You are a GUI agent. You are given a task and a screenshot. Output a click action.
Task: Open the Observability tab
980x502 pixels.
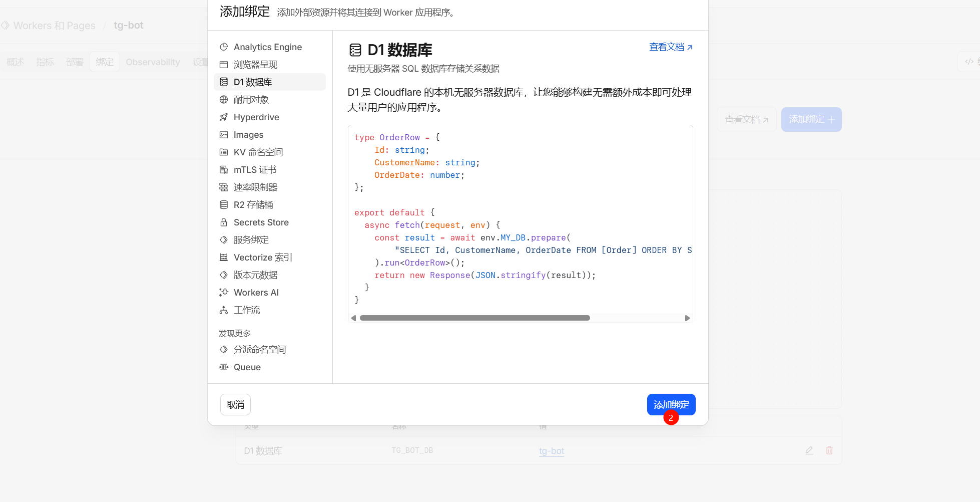[153, 62]
